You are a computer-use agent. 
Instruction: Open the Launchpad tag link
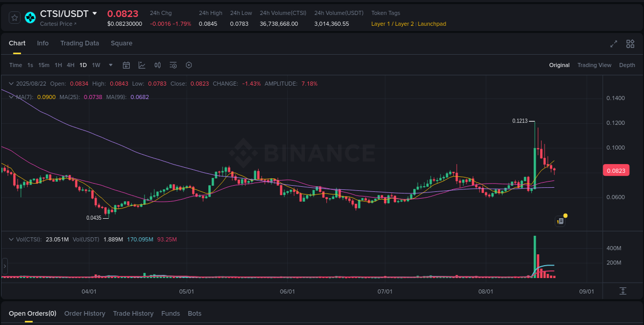[432, 24]
